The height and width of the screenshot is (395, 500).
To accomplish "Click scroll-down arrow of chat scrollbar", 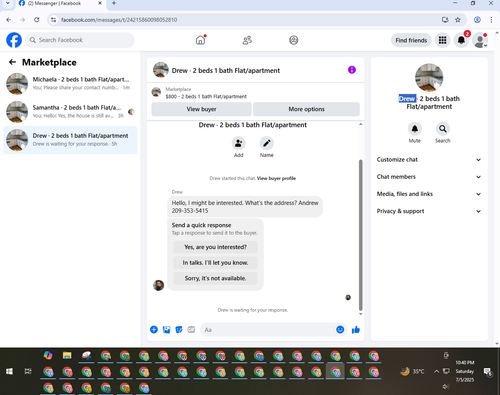I will pos(360,314).
